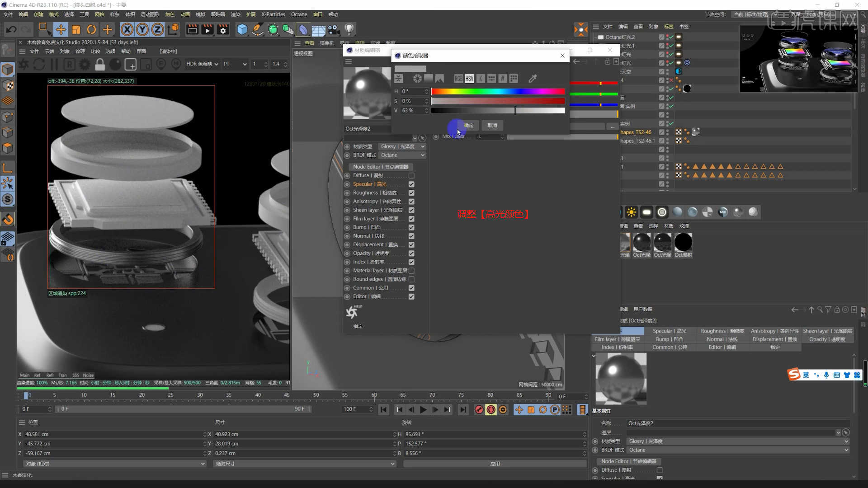Click the Render to Picture Viewer icon
Screen dimensions: 868x488
tap(207, 29)
